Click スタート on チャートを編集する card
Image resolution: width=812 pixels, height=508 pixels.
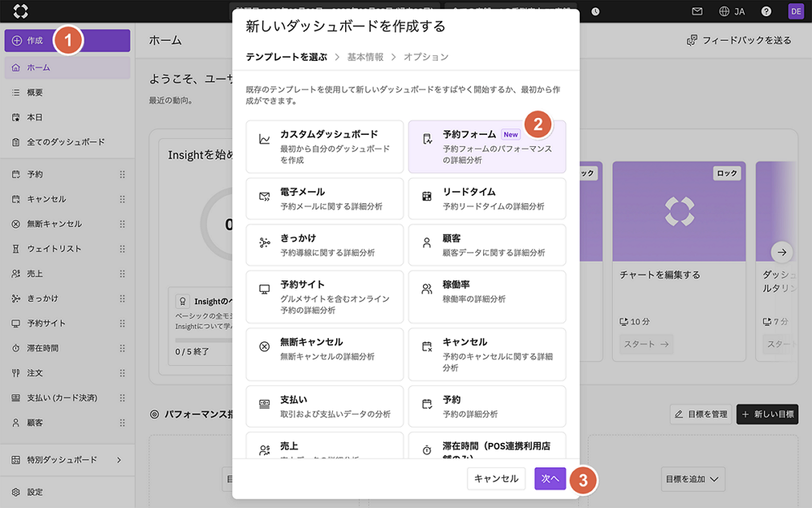646,344
